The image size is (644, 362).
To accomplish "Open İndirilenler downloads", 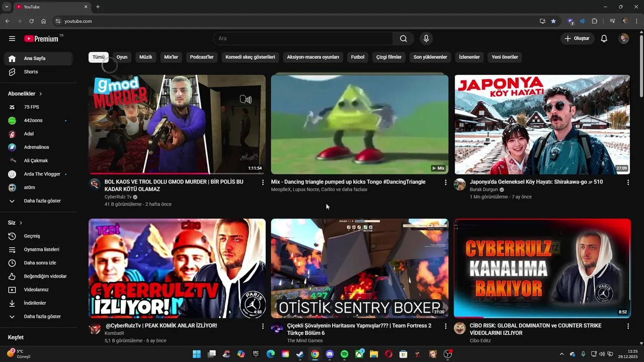I will tap(38, 303).
